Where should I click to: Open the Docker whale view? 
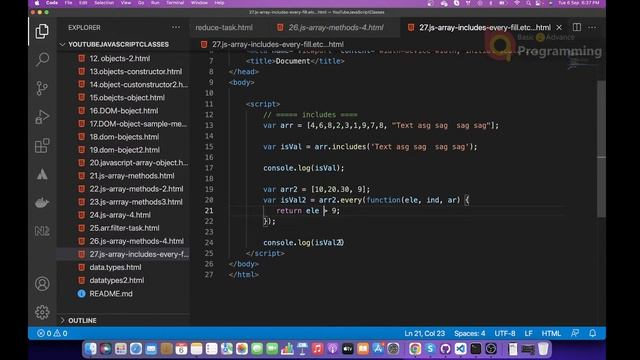[x=42, y=202]
